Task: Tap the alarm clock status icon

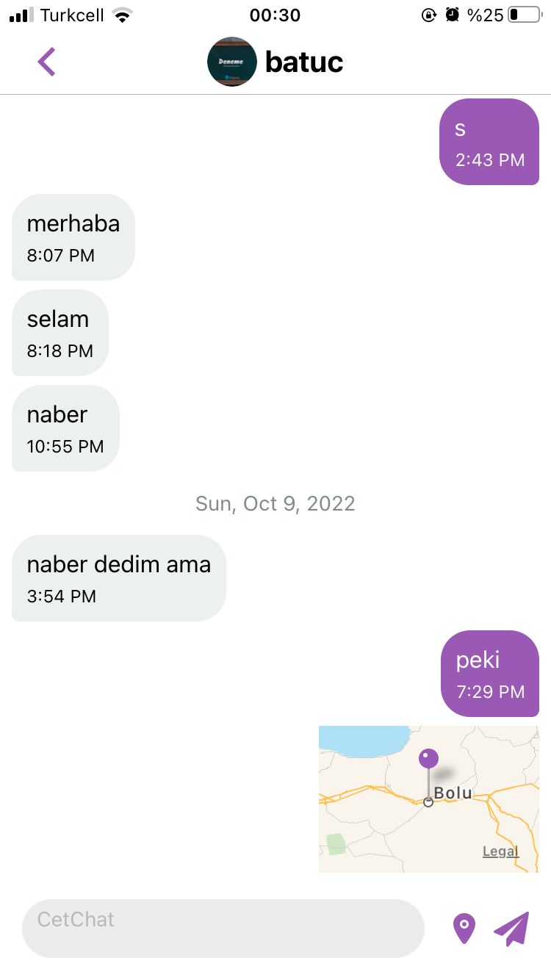Action: [x=453, y=15]
